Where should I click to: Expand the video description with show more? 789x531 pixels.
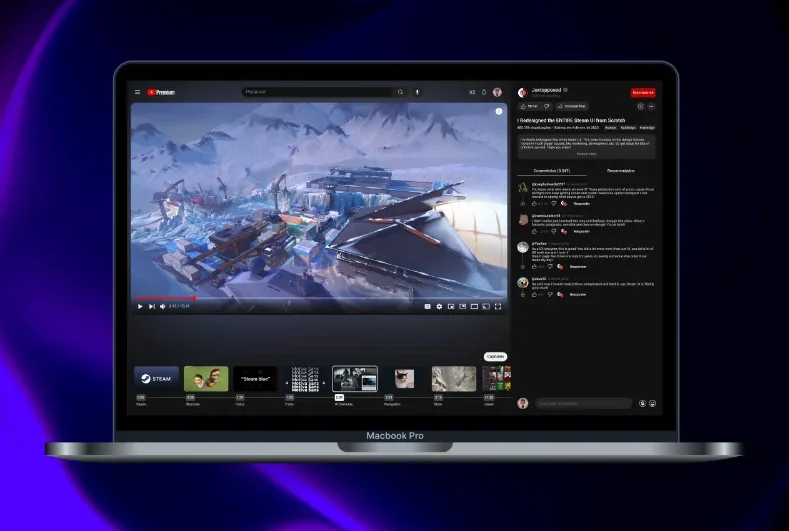(x=586, y=154)
